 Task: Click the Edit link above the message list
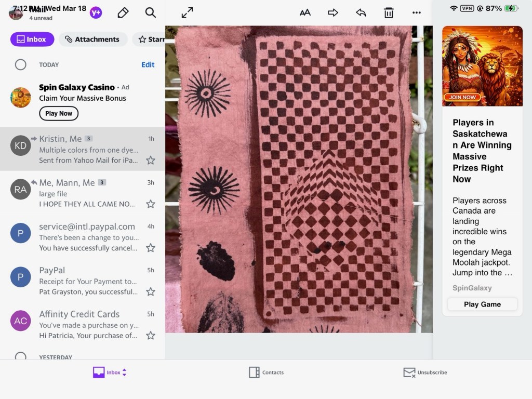coord(148,65)
